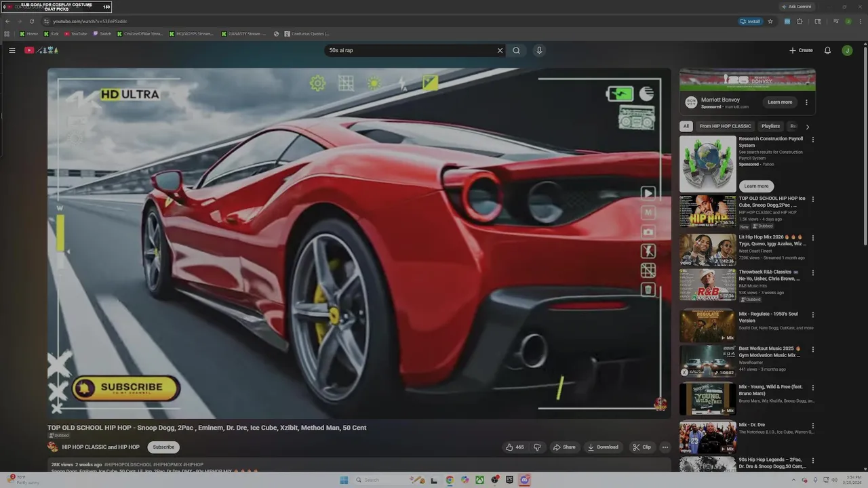868x488 pixels.
Task: Open options for Mix - Dr. Dre
Action: tap(813, 426)
